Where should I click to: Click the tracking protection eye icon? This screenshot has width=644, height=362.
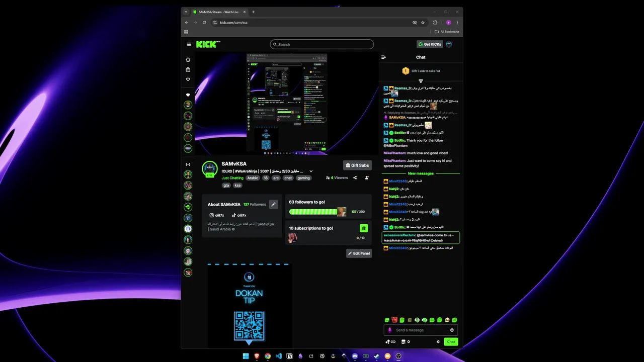[415, 23]
